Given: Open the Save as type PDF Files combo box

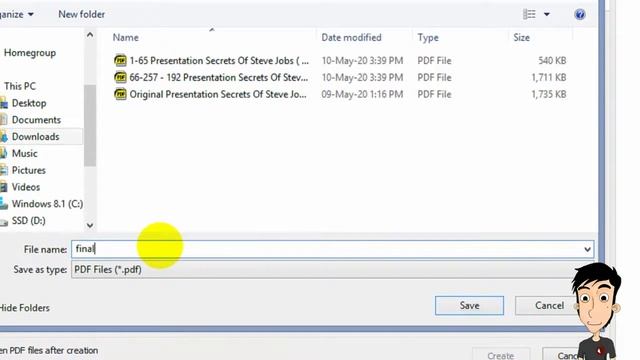Looking at the screenshot, I should [322, 270].
